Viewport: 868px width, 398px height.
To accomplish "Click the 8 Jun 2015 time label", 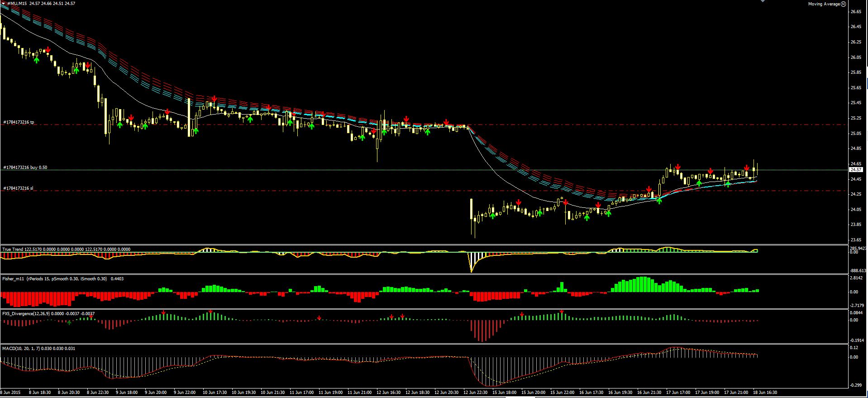I will pyautogui.click(x=10, y=393).
